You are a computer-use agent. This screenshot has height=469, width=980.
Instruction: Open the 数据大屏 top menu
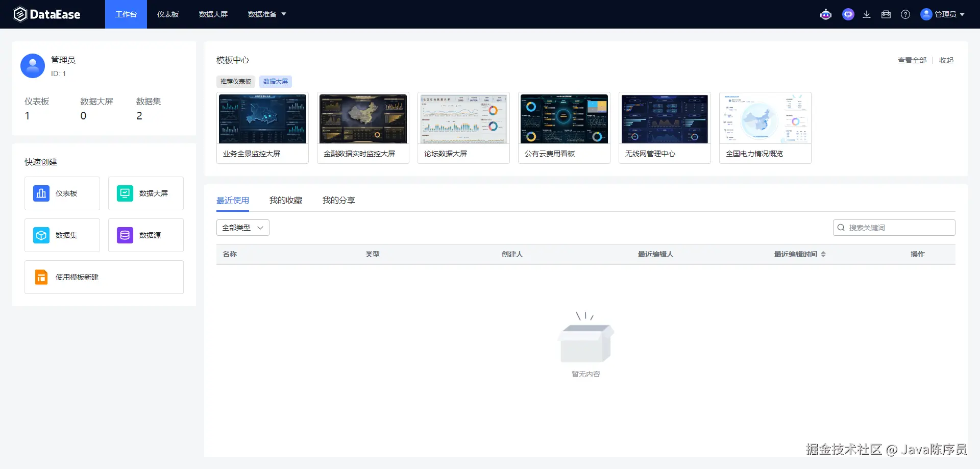pyautogui.click(x=213, y=14)
